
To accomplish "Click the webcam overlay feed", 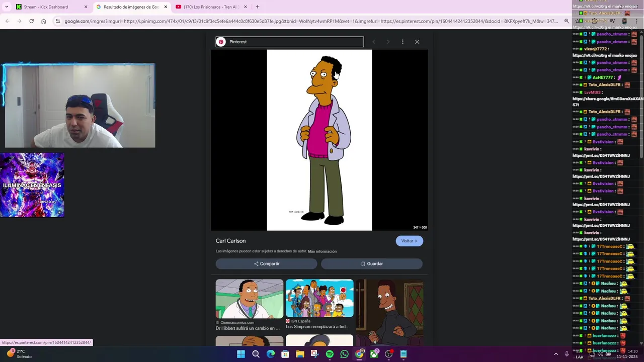I will 80,106.
